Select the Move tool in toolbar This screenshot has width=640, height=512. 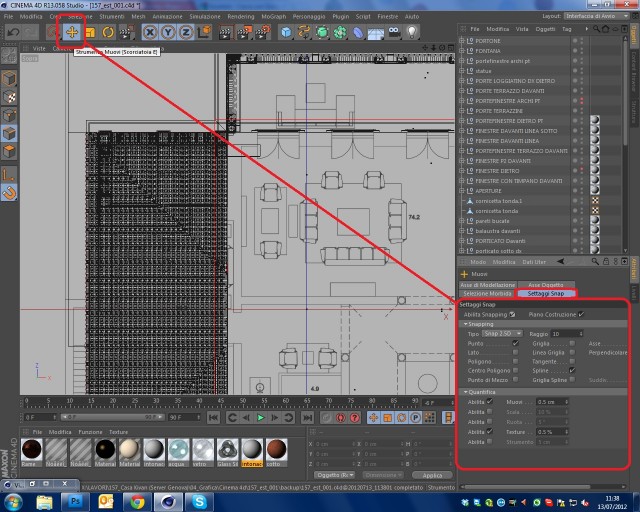pyautogui.click(x=72, y=32)
